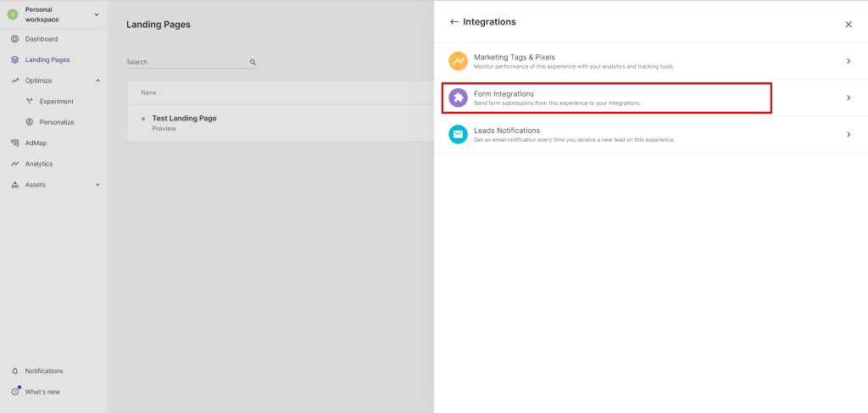Screen dimensions: 868x413
Task: Open Leads Notifications via its chevron
Action: (x=848, y=135)
